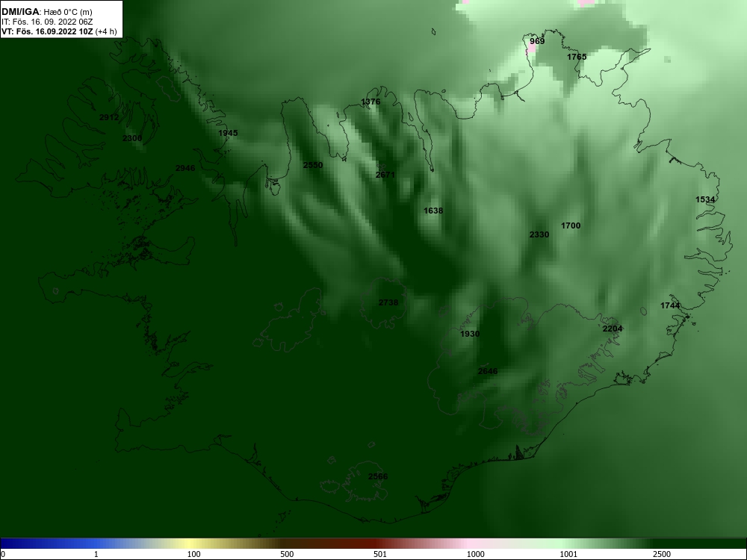747x560 pixels.
Task: Click the 1 label on the color legend
Action: click(96, 554)
